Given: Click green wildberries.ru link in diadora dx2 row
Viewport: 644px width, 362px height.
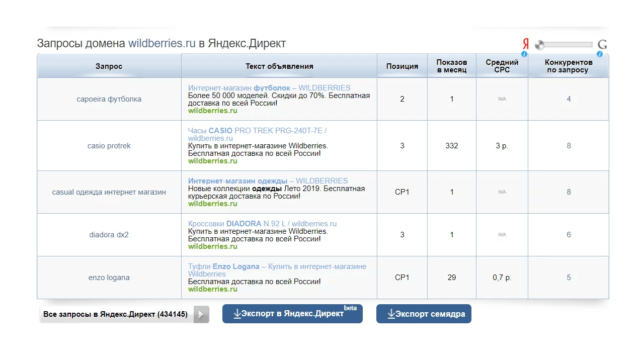Looking at the screenshot, I should pos(213,246).
